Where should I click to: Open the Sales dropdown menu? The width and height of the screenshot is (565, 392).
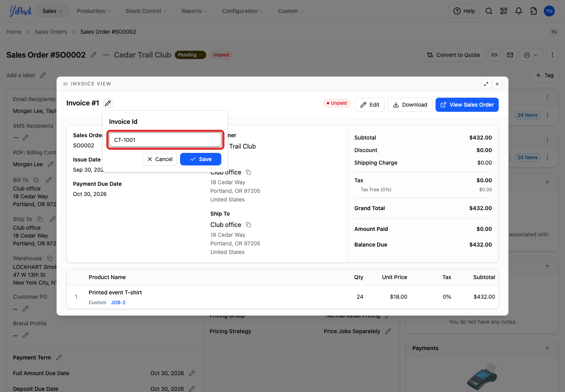[53, 11]
